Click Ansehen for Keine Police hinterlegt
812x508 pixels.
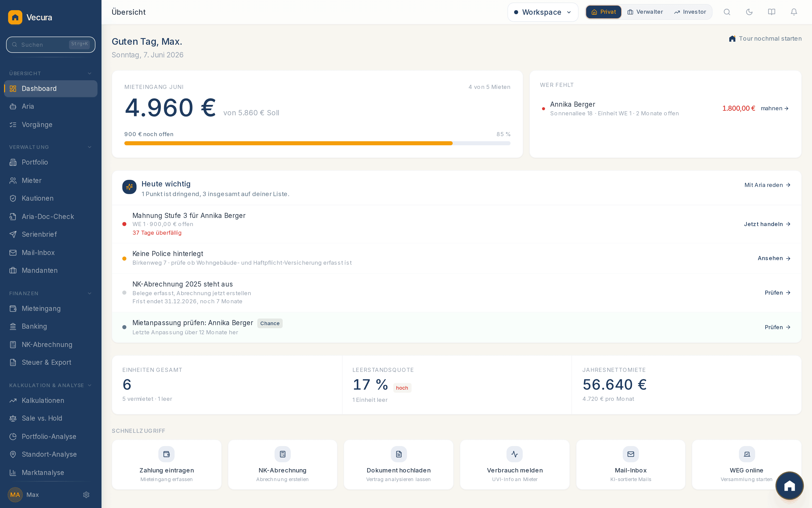(774, 258)
